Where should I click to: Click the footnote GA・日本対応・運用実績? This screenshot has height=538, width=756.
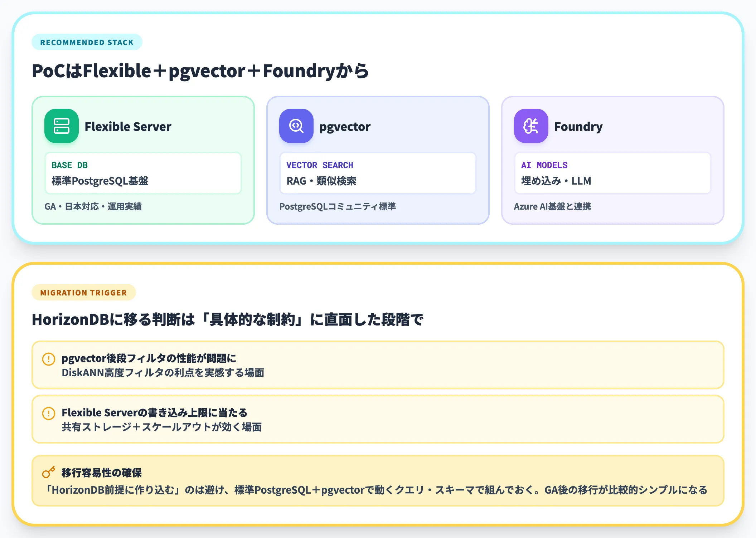[93, 206]
